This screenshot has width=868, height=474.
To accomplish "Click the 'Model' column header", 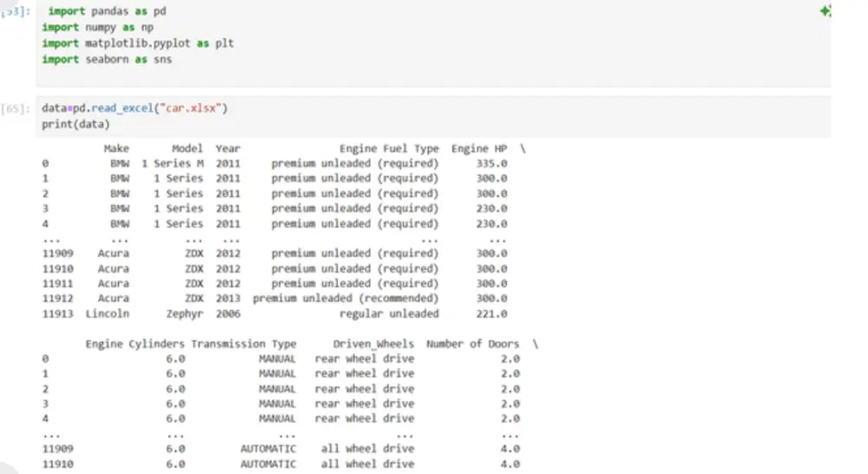I will (187, 148).
